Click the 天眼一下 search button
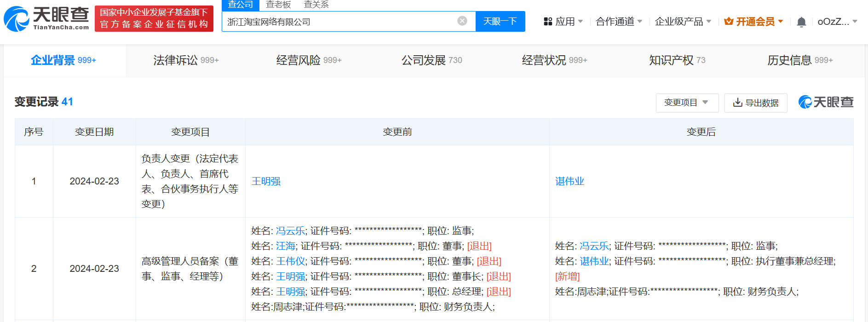The image size is (868, 322). pos(500,21)
